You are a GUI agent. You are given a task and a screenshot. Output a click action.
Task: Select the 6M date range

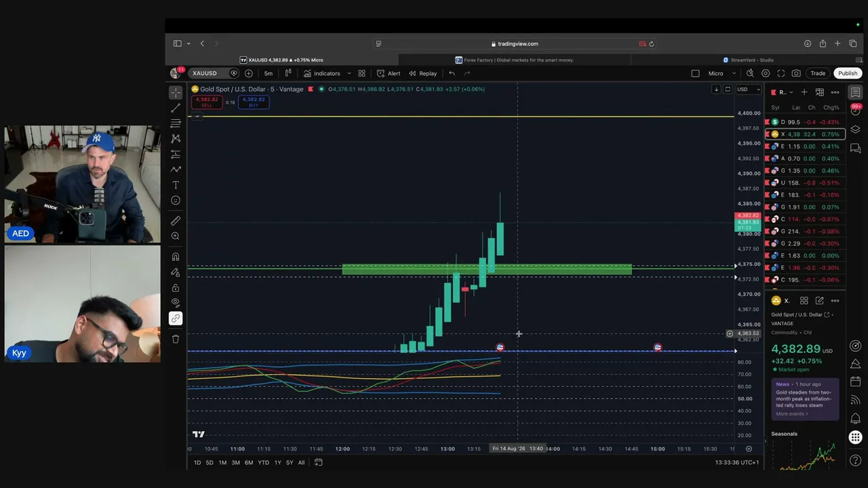249,462
